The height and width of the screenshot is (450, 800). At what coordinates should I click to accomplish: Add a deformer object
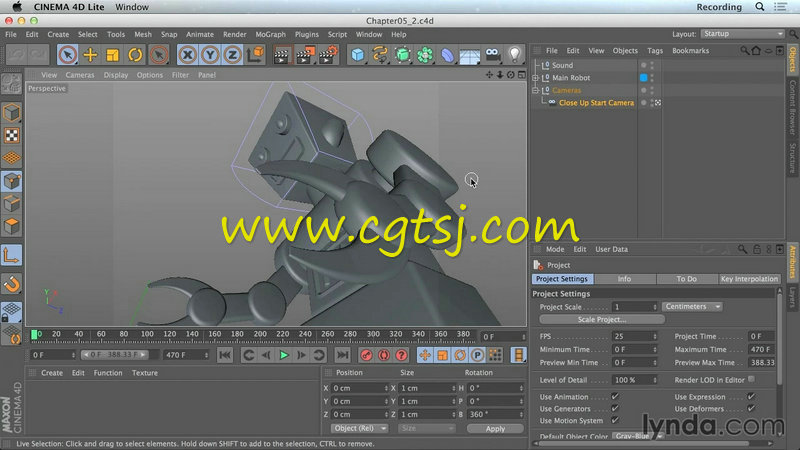click(x=447, y=55)
